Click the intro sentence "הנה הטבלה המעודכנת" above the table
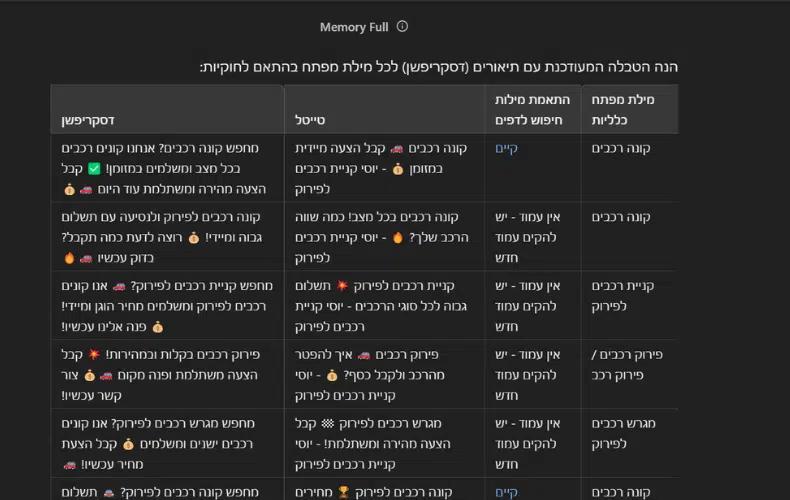The height and width of the screenshot is (500, 790). click(438, 67)
